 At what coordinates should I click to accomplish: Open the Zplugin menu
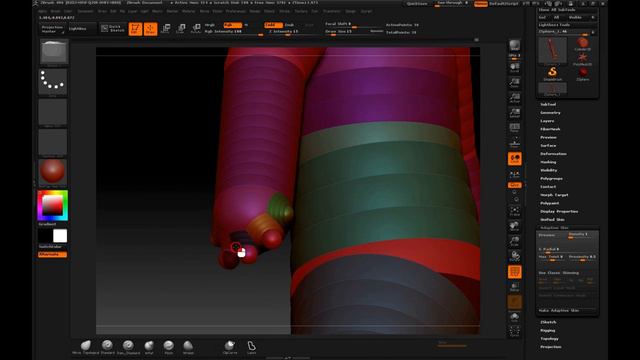351,11
